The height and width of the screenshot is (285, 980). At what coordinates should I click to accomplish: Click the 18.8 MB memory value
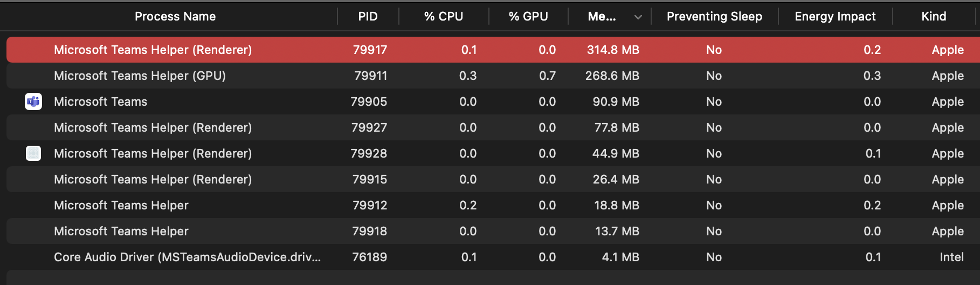617,205
